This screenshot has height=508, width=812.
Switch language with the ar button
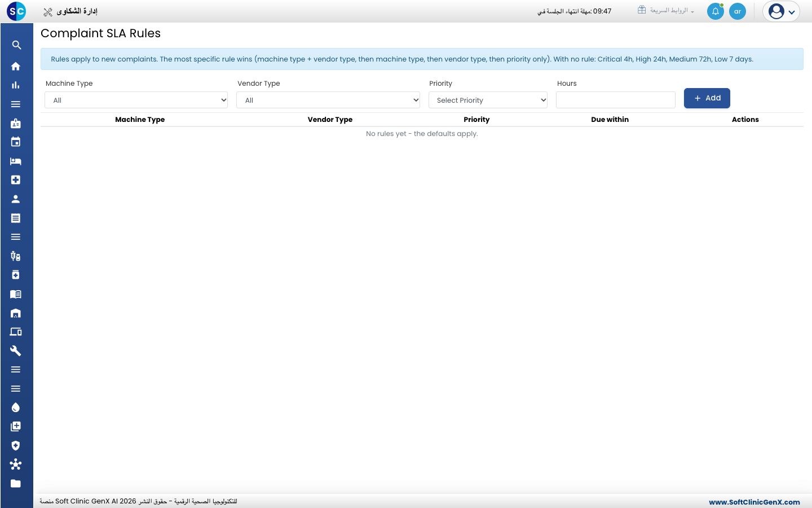point(738,11)
